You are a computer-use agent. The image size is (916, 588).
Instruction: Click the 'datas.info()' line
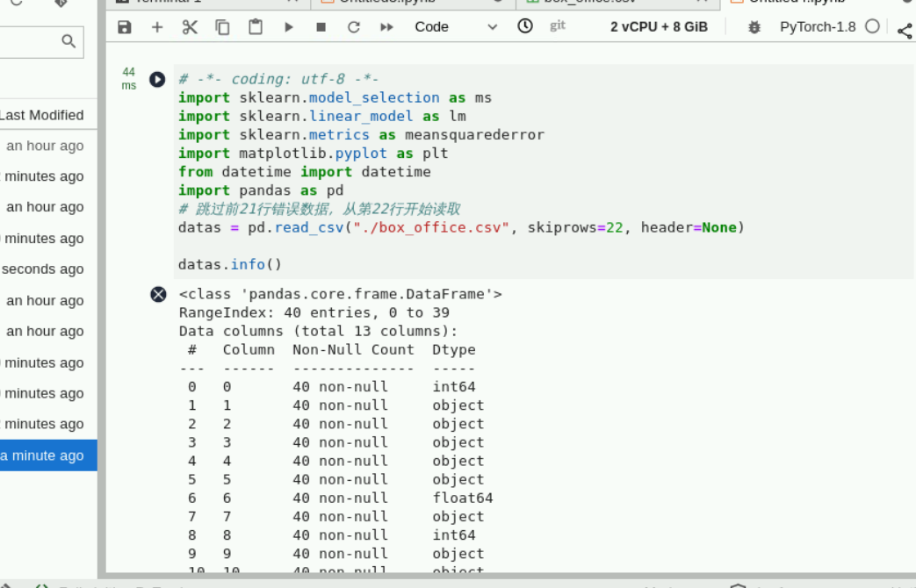pyautogui.click(x=230, y=264)
